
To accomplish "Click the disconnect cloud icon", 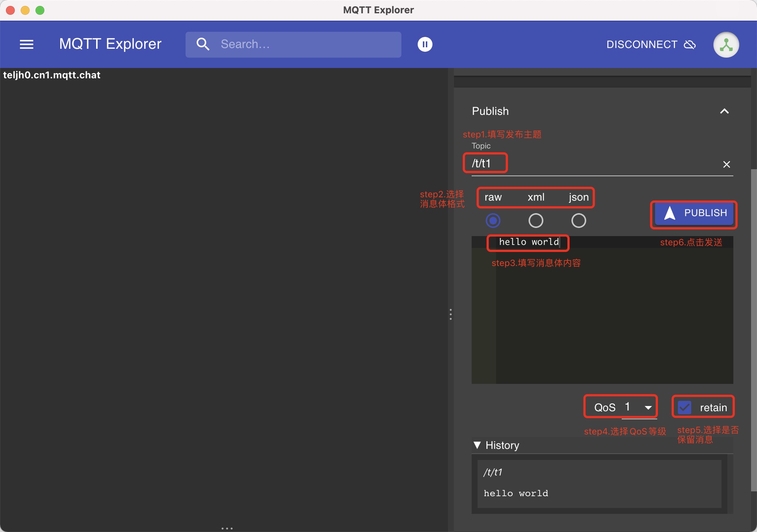I will 690,45.
